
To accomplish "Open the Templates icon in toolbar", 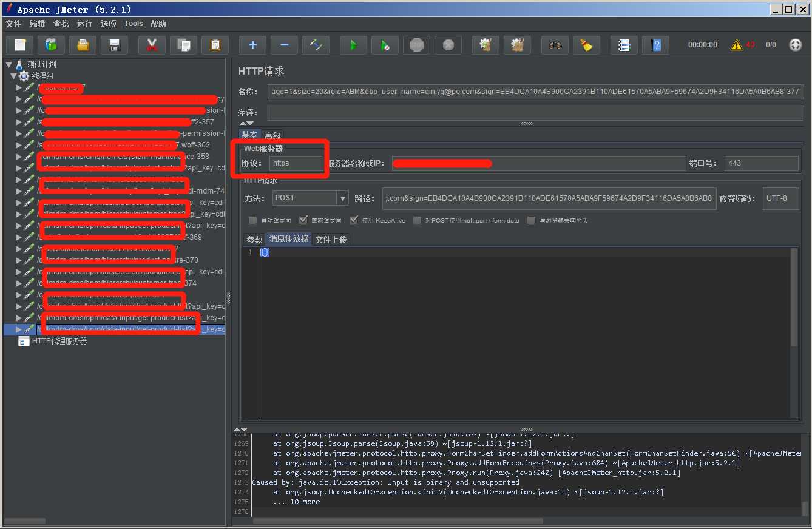I will (52, 45).
